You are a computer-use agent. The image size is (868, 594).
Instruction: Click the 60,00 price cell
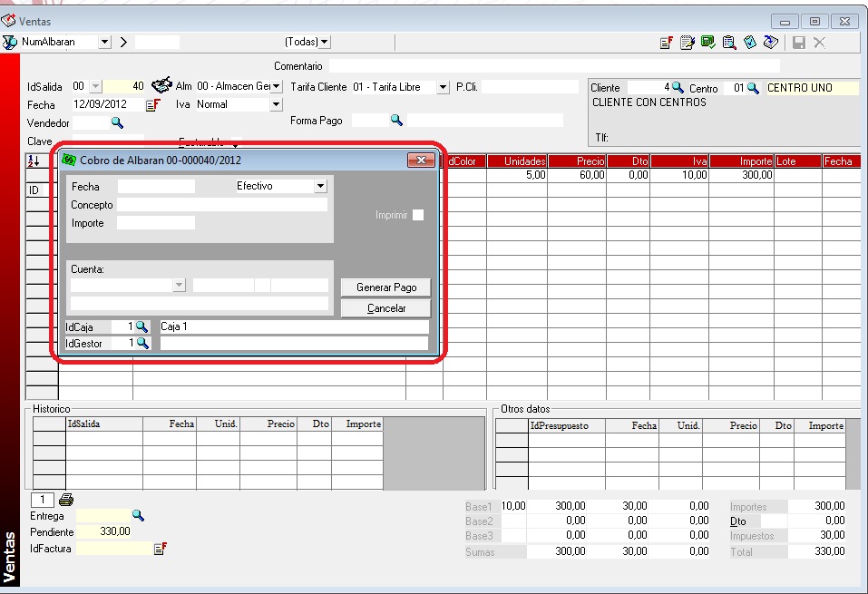tap(577, 175)
